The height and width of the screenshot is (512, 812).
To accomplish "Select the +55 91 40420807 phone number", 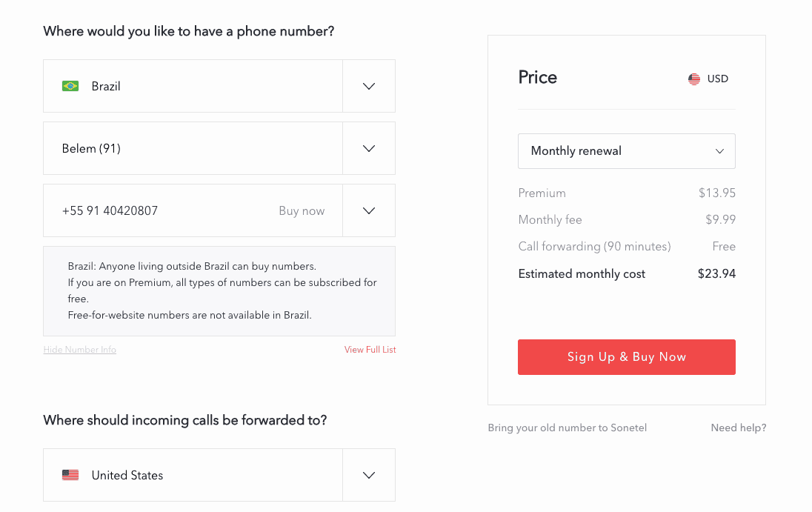I will point(110,210).
